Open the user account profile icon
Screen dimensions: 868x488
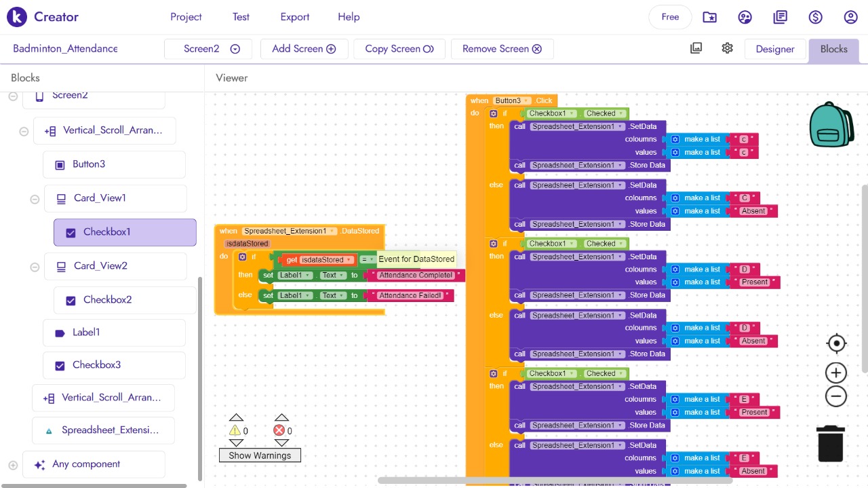point(850,17)
